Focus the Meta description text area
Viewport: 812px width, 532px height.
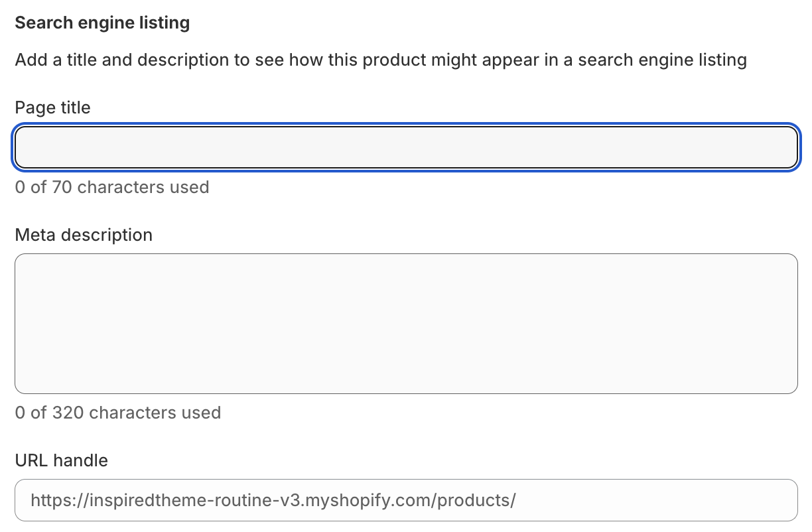point(405,323)
